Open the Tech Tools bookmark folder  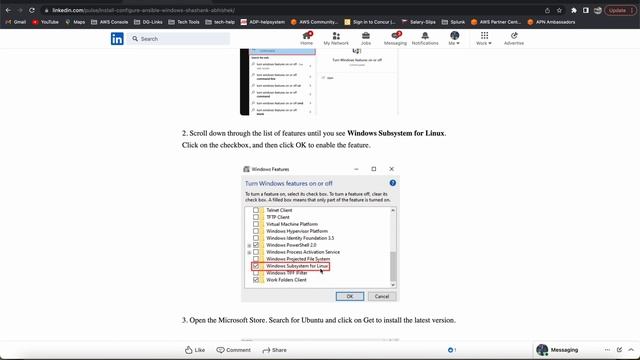pyautogui.click(x=184, y=22)
